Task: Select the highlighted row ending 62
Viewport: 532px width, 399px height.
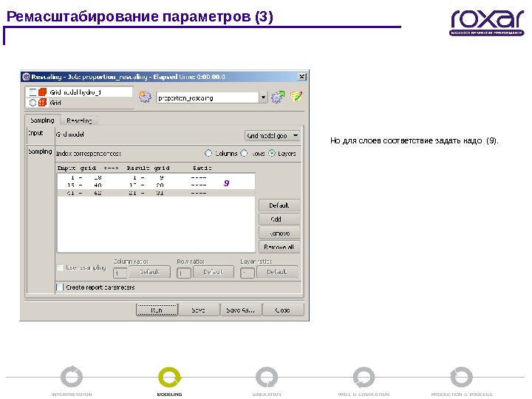Action: click(x=156, y=193)
